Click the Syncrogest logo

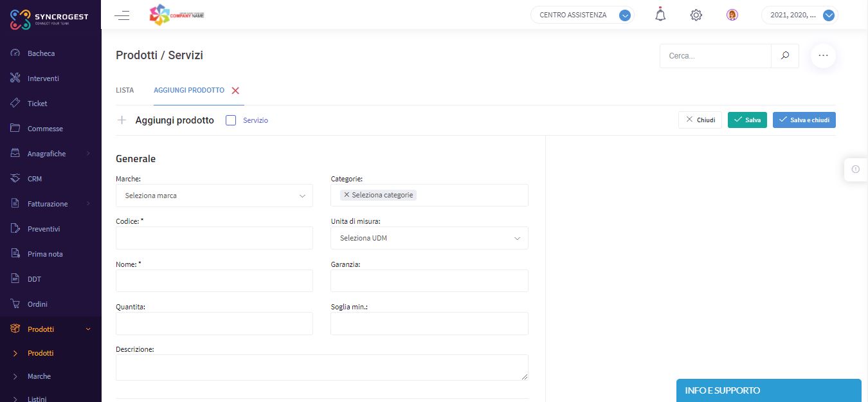(x=49, y=19)
